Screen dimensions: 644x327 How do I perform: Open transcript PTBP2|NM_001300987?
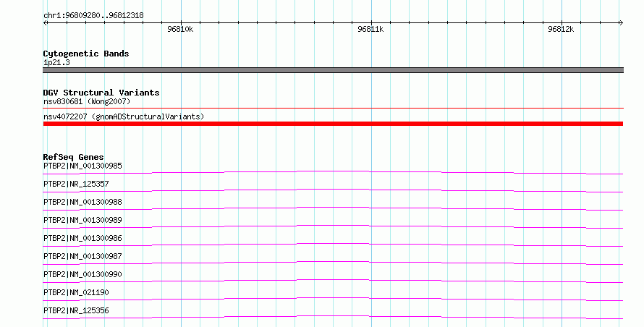pyautogui.click(x=82, y=256)
